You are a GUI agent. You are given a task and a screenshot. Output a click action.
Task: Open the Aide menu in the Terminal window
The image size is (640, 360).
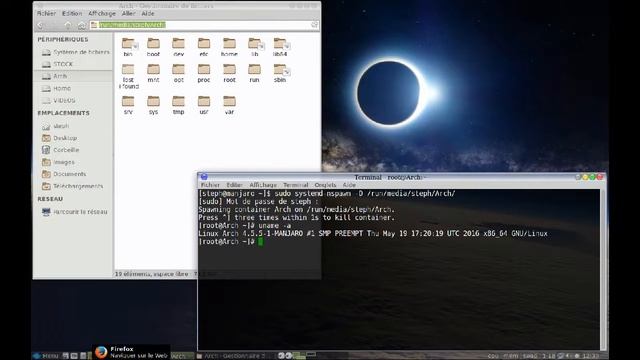349,185
